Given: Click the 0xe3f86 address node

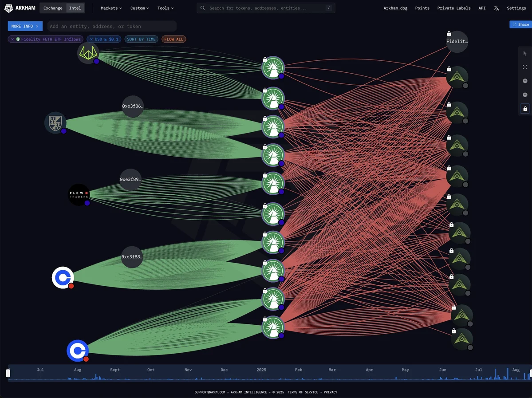Looking at the screenshot, I should click(x=133, y=106).
